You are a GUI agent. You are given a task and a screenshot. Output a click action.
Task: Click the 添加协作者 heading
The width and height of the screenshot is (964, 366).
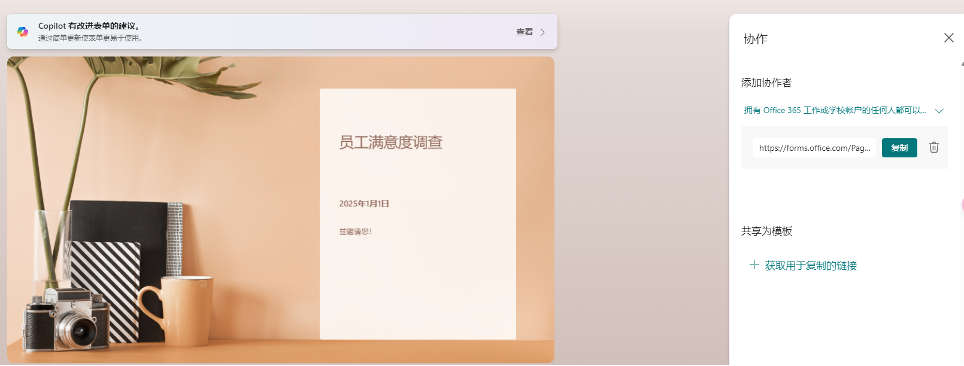click(767, 83)
